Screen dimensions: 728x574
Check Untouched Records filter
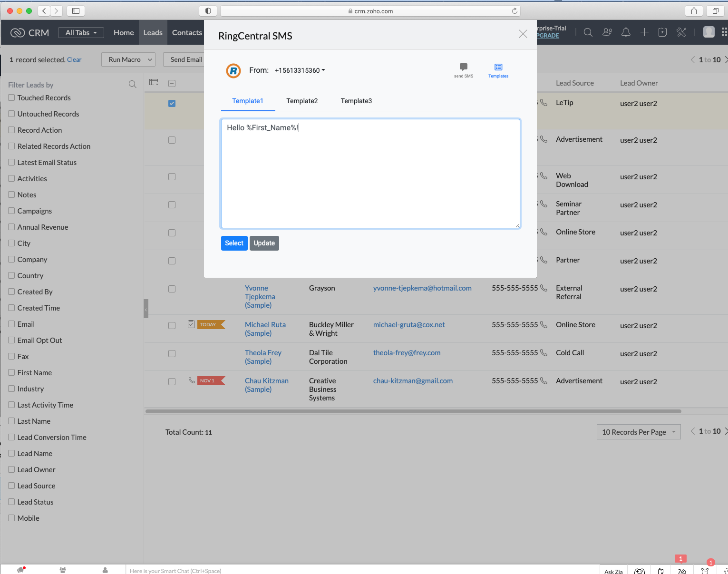click(x=11, y=114)
